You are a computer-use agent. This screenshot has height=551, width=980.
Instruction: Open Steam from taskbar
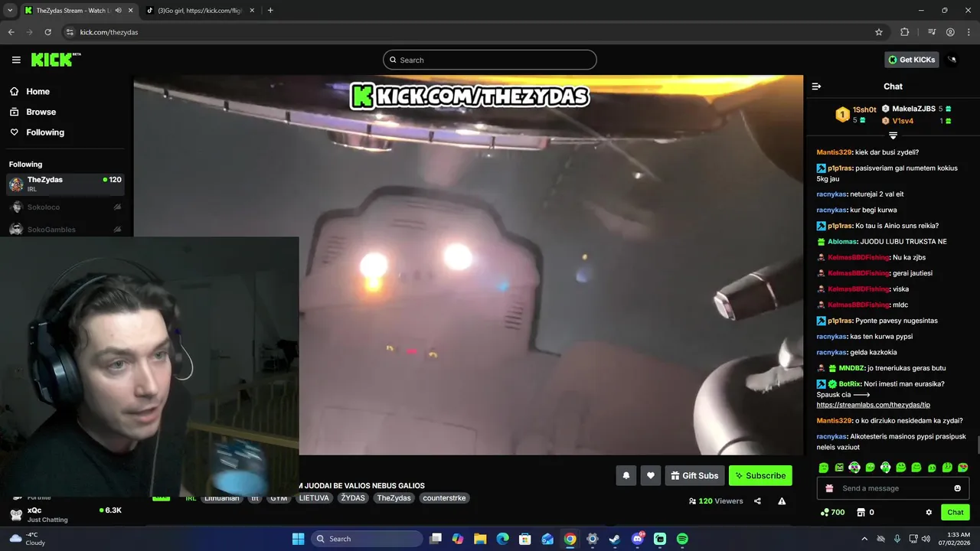(x=614, y=539)
